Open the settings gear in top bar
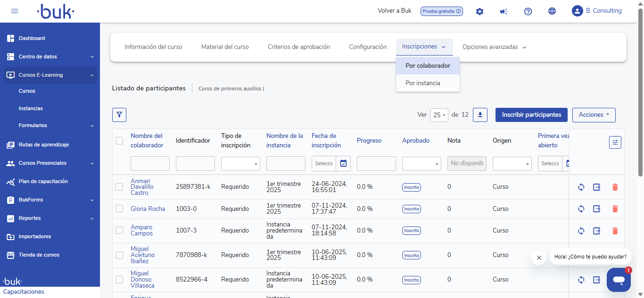The image size is (644, 298). [479, 11]
